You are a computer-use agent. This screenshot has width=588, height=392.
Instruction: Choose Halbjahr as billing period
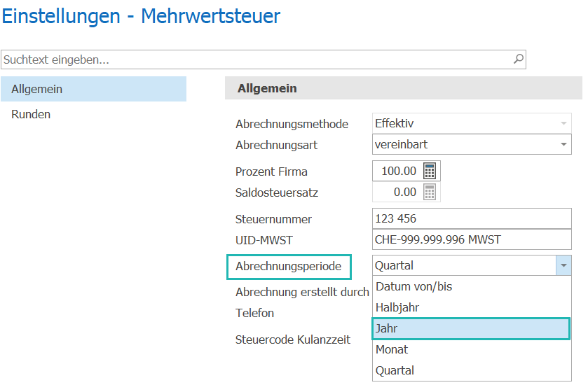(472, 307)
